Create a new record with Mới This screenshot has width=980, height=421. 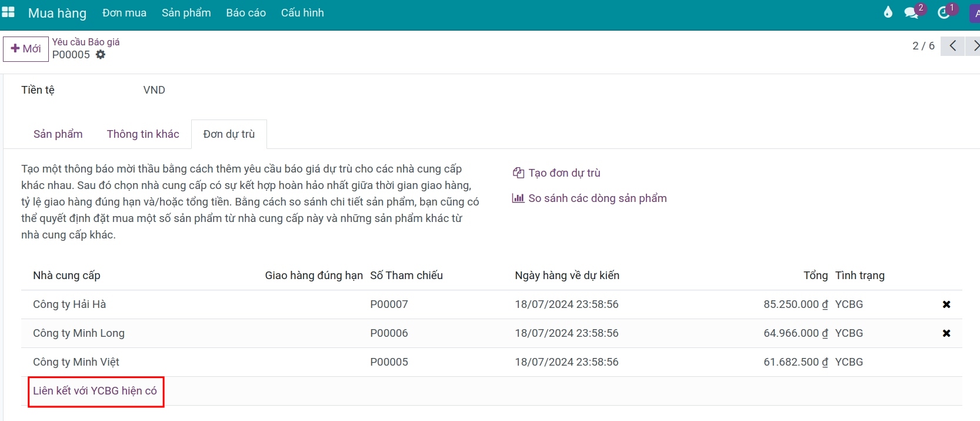(x=26, y=49)
